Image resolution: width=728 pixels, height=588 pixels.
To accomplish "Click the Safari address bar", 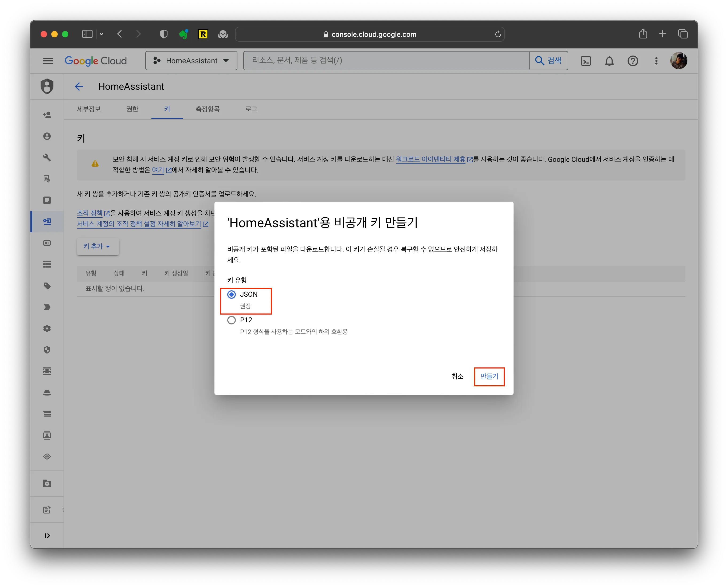I will 370,34.
